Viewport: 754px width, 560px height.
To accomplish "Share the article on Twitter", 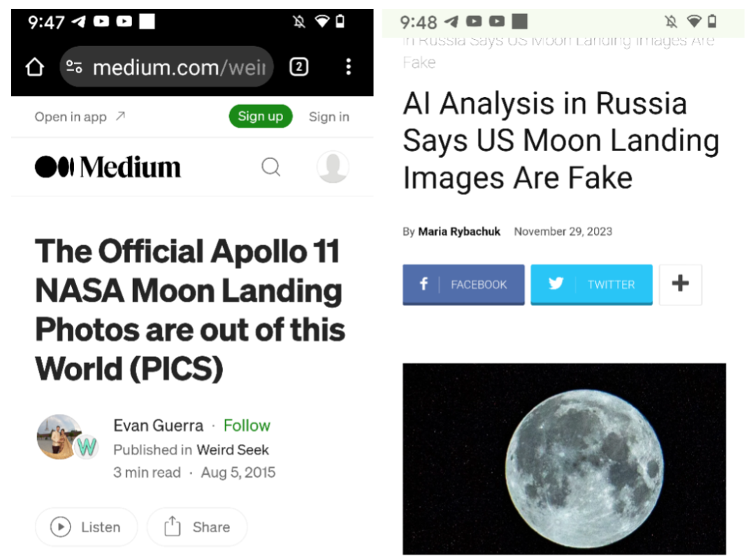I will (591, 284).
